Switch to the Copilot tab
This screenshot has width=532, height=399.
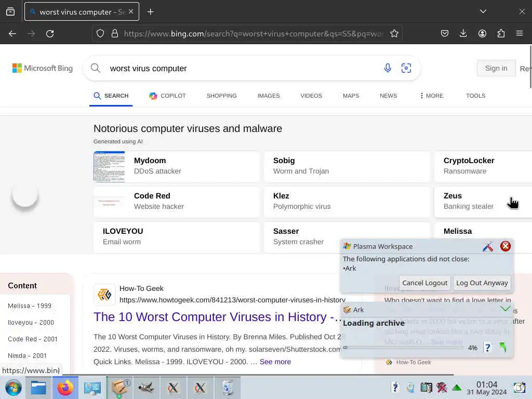(168, 96)
